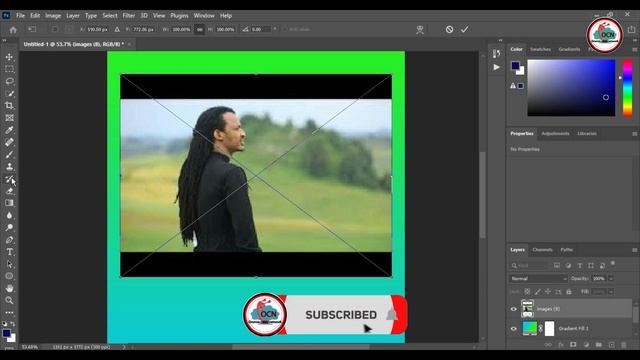This screenshot has width=640, height=360.
Task: Switch to the Adjustments tab
Action: coord(555,133)
